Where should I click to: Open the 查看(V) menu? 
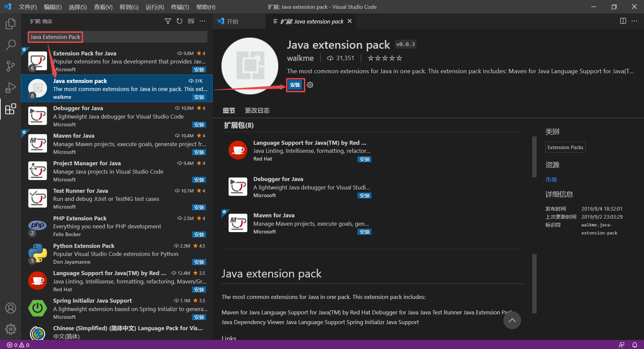(x=103, y=7)
